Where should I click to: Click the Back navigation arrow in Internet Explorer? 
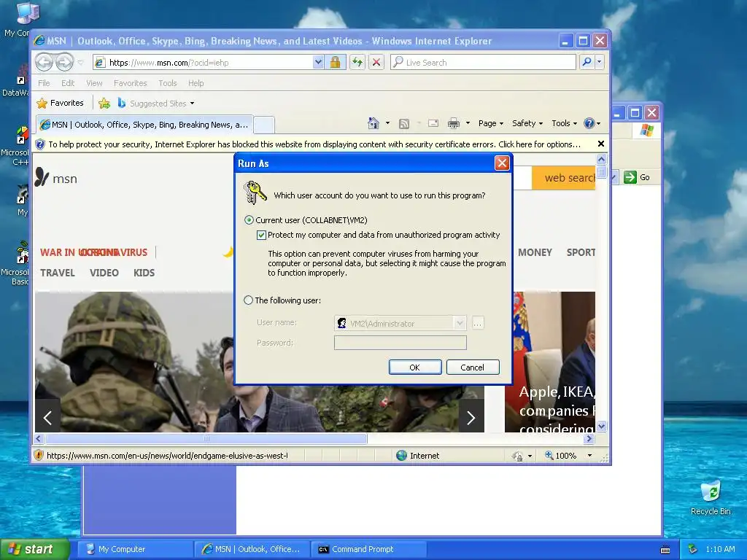tap(44, 62)
